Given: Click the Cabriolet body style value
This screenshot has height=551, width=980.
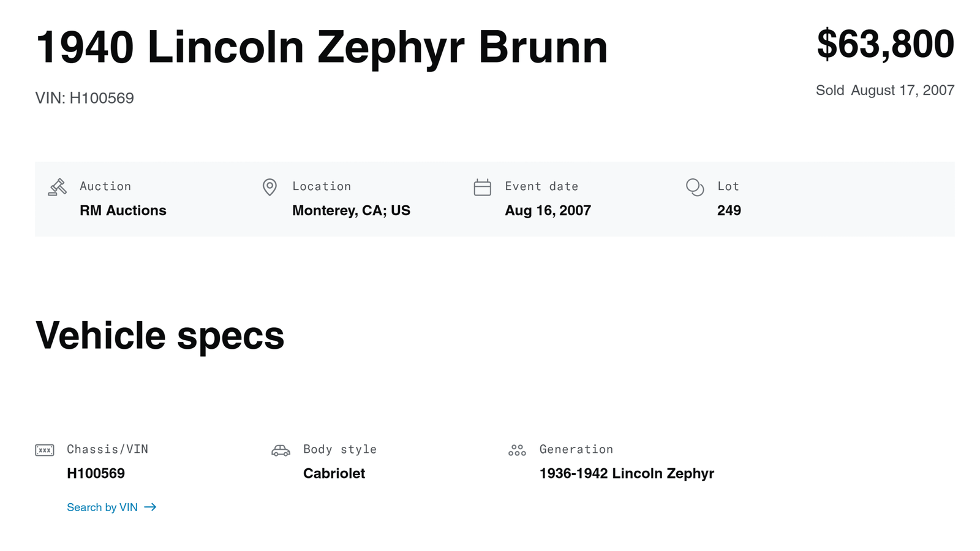Looking at the screenshot, I should [x=334, y=473].
